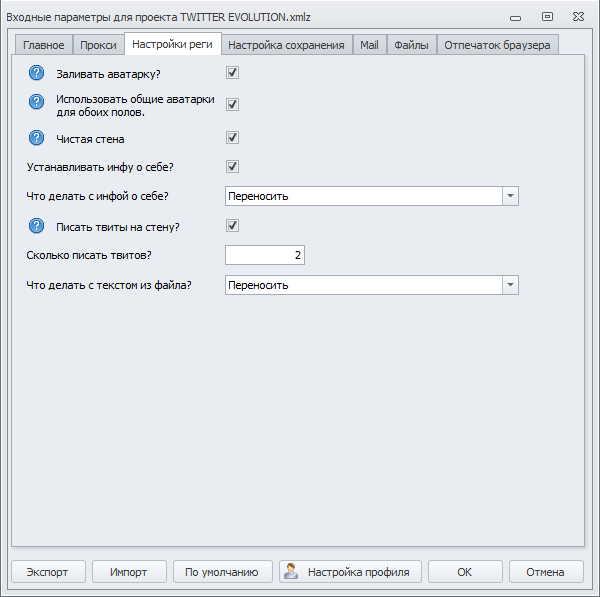The width and height of the screenshot is (600, 597).
Task: Switch to the Главное tab
Action: tap(44, 45)
